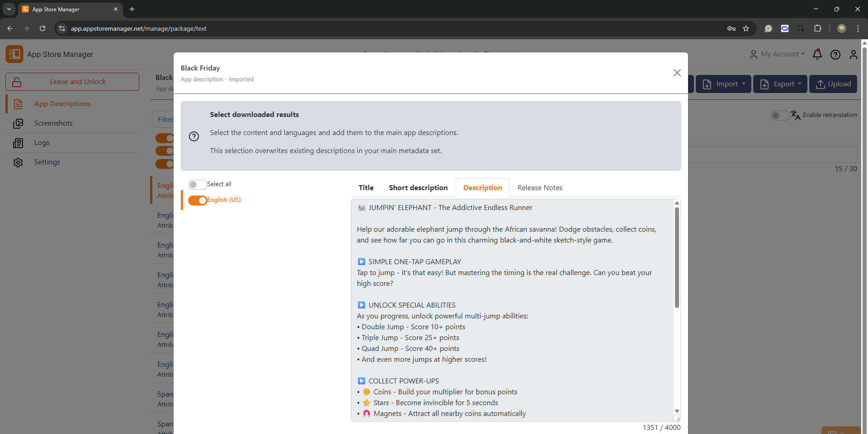This screenshot has height=434, width=868.
Task: Click the Screenshots sidebar icon
Action: (x=18, y=123)
